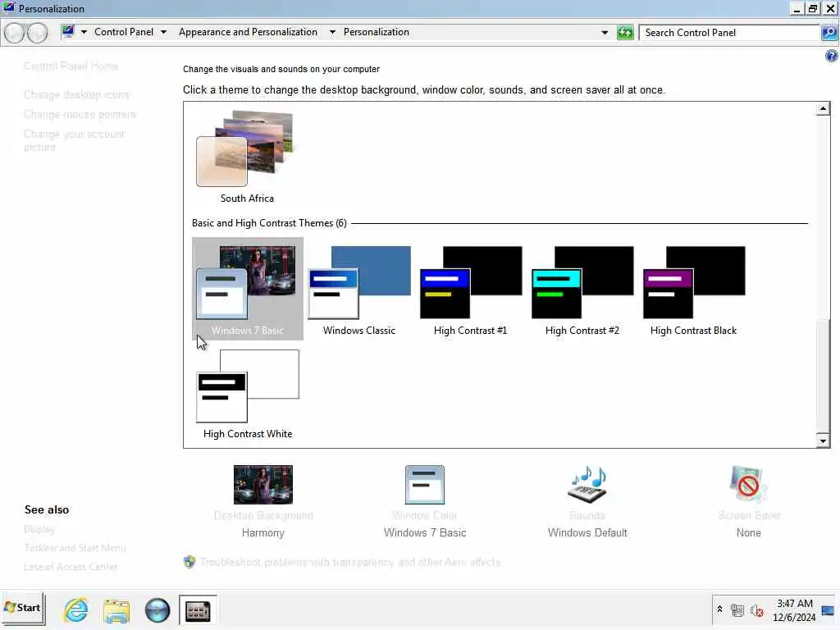Expand dropdown before Control Panel breadcrumb
The height and width of the screenshot is (630, 840).
84,32
